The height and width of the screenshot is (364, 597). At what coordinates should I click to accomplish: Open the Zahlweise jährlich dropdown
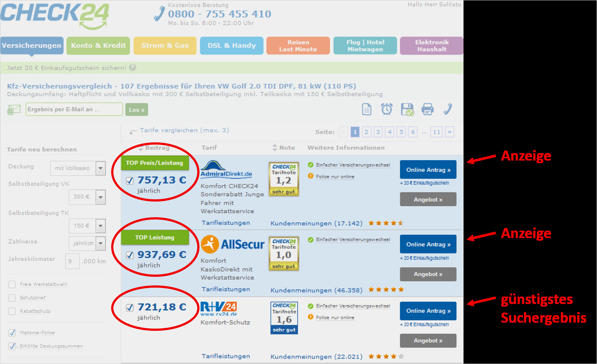tap(87, 244)
